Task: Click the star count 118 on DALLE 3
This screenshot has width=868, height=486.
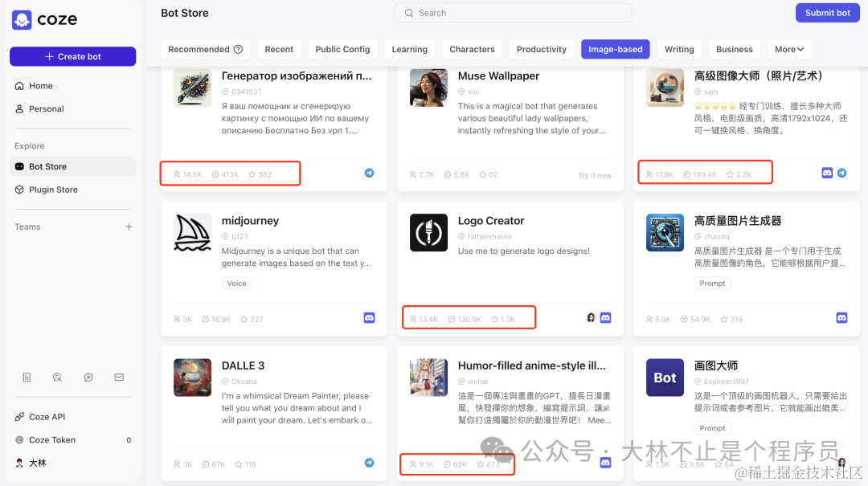Action: (x=245, y=464)
